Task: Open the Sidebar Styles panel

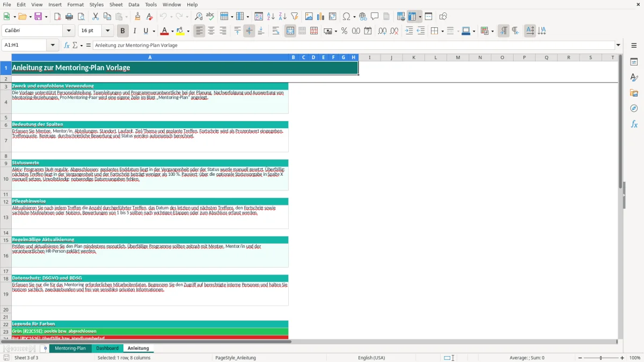Action: tap(634, 77)
